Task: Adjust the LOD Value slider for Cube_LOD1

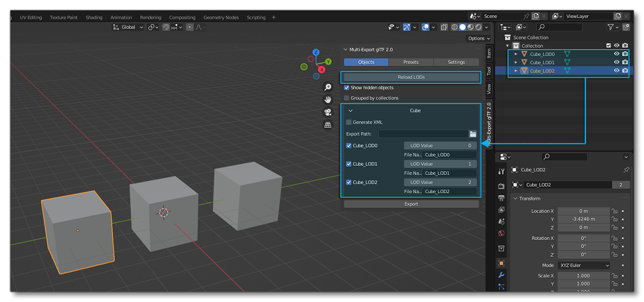Action: (440, 164)
